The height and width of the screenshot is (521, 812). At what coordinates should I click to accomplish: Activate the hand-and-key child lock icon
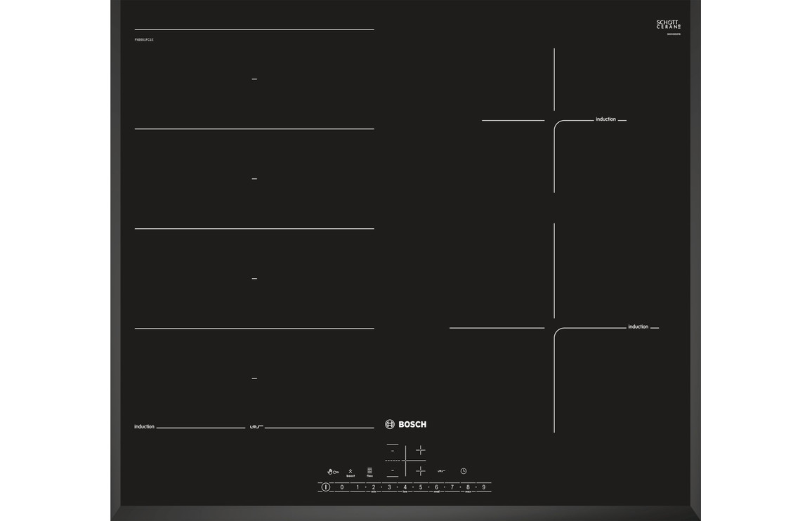click(x=333, y=472)
